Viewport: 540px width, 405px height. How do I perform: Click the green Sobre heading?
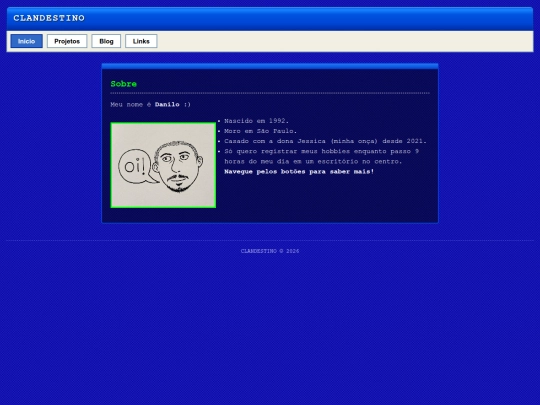(124, 84)
